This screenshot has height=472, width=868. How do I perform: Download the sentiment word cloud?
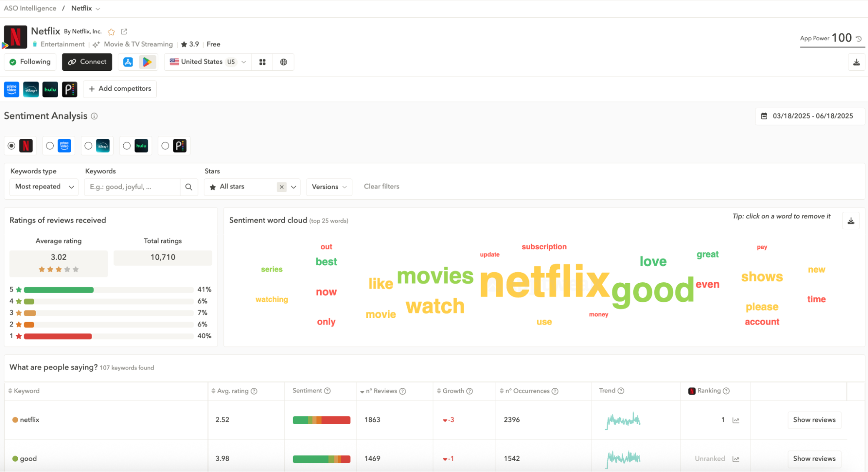coord(851,221)
